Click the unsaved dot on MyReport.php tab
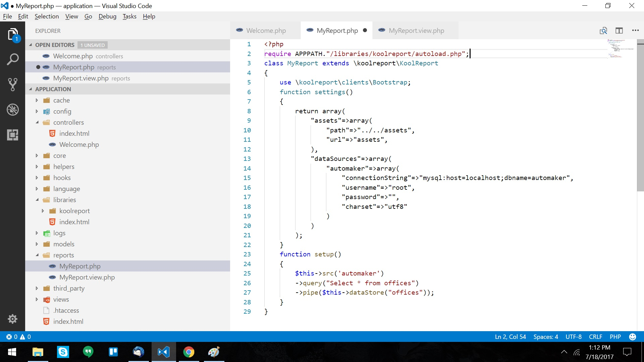The height and width of the screenshot is (362, 644). click(365, 31)
